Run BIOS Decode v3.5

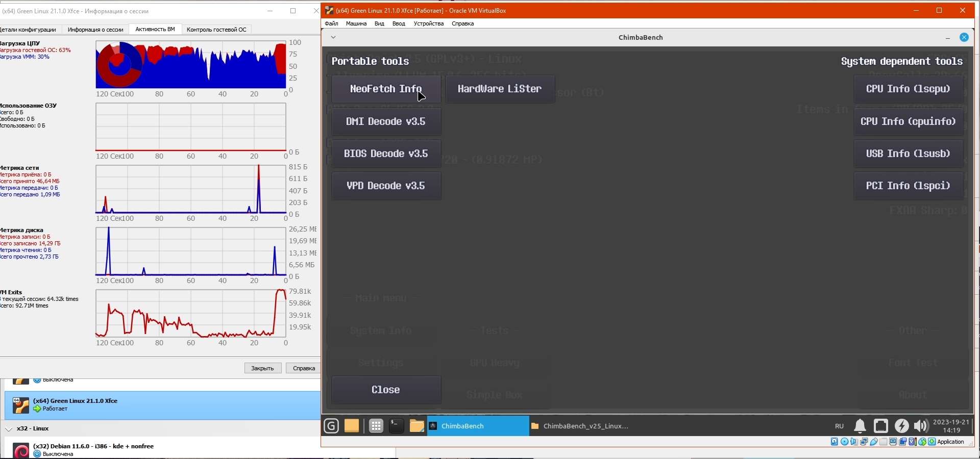[x=386, y=154]
